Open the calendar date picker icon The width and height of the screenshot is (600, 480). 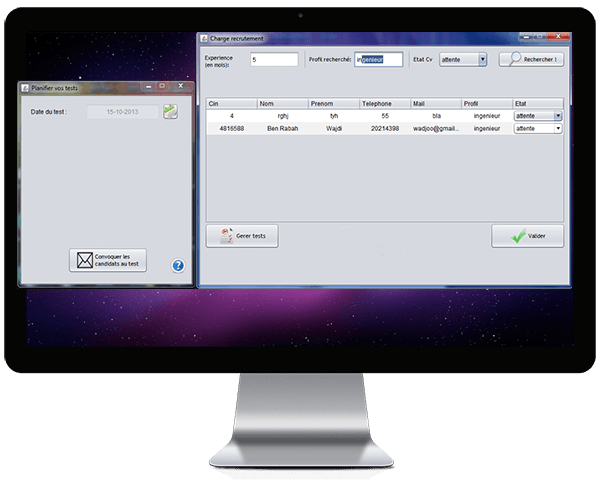[x=170, y=111]
